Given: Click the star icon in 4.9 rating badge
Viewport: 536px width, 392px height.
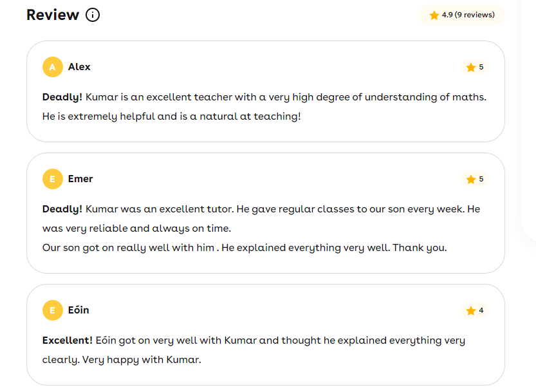Looking at the screenshot, I should 434,15.
